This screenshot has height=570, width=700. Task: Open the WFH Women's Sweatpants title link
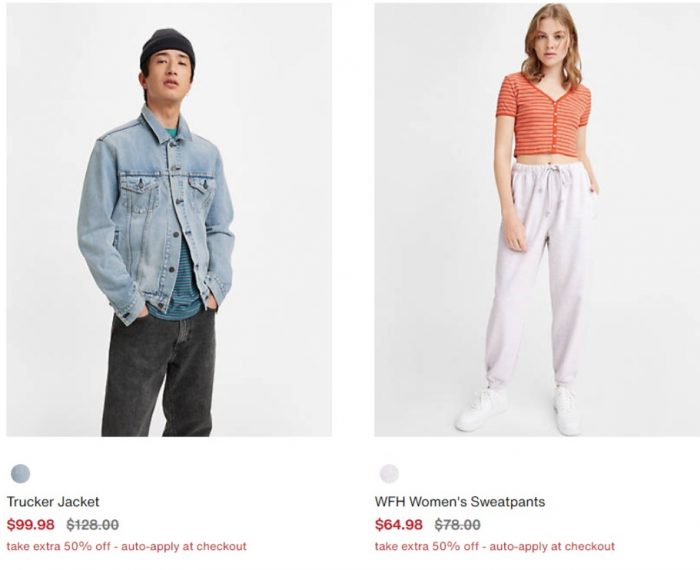(x=460, y=502)
